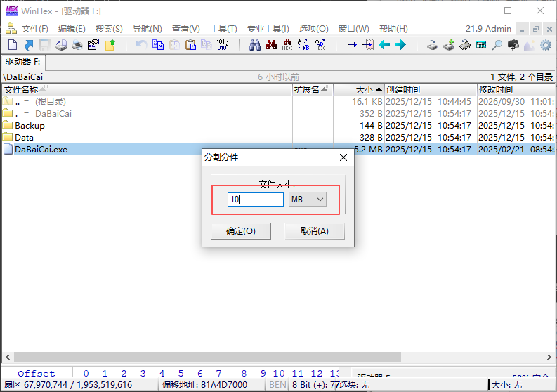557x392 pixels.
Task: Click the Open file arrow icon
Action: pos(29,45)
